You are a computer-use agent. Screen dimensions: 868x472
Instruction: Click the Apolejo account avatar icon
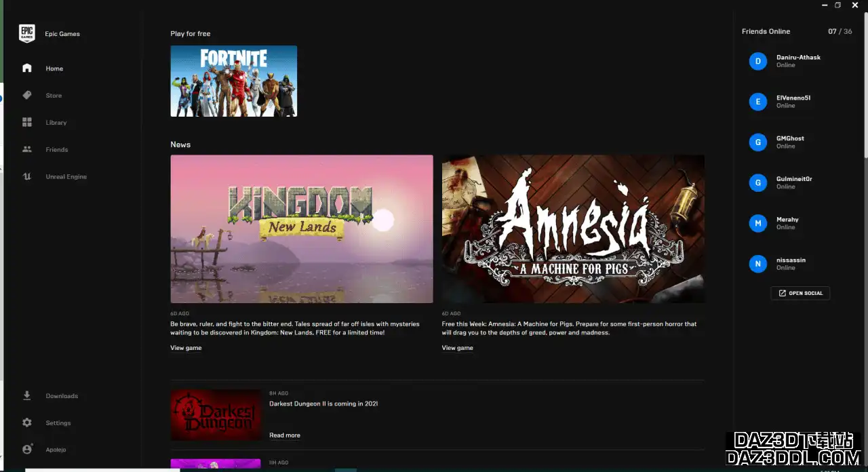coord(27,450)
